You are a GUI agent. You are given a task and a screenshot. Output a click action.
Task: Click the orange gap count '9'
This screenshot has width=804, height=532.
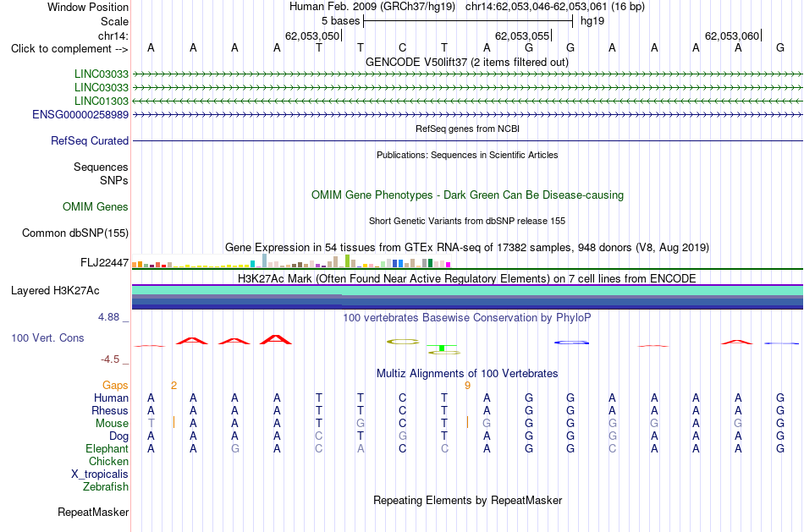tap(468, 386)
